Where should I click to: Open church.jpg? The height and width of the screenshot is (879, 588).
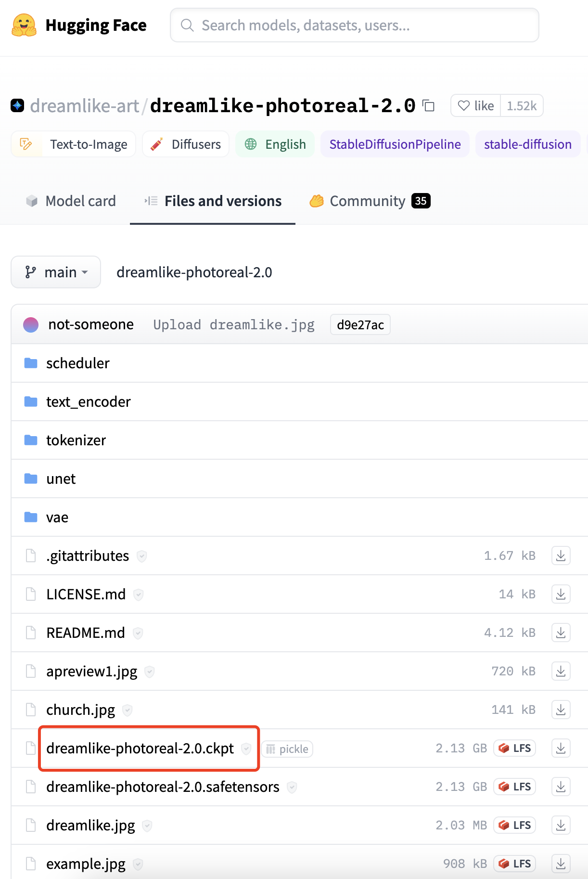pyautogui.click(x=81, y=710)
